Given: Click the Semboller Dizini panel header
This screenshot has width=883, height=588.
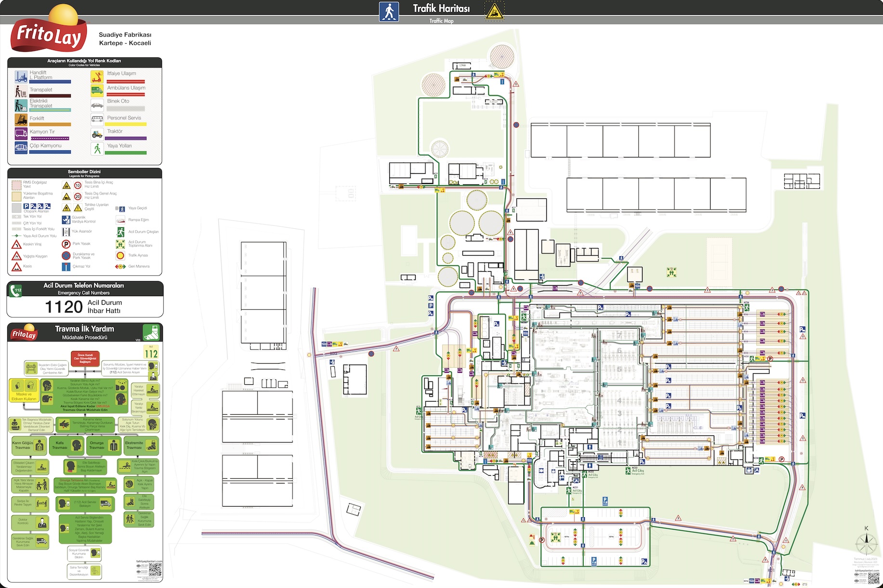Looking at the screenshot, I should pos(84,173).
